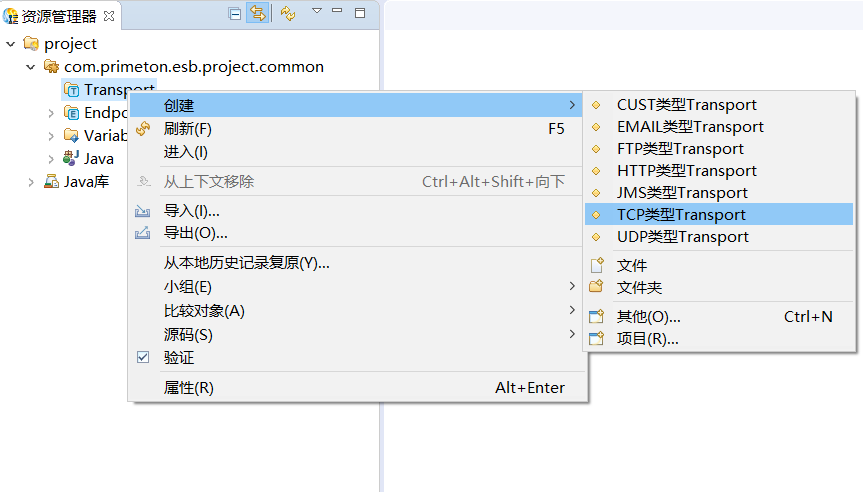Select HTTP类型Transport in the create submenu
The image size is (863, 492).
686,171
